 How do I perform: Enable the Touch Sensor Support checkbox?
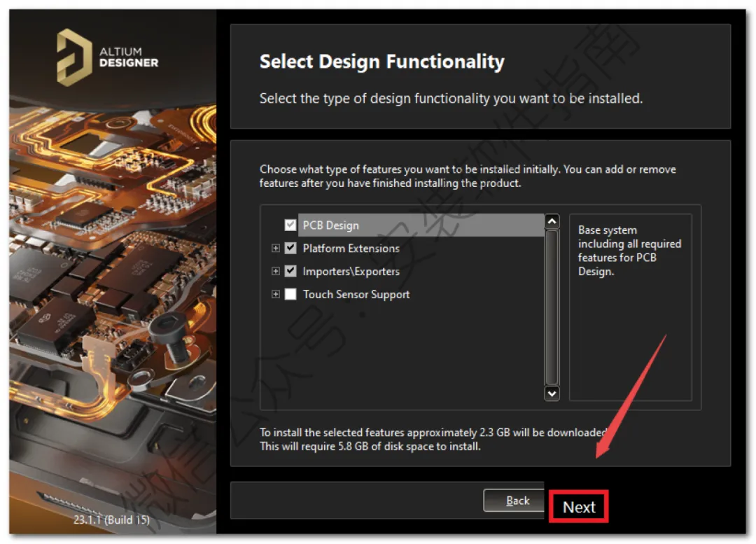290,294
